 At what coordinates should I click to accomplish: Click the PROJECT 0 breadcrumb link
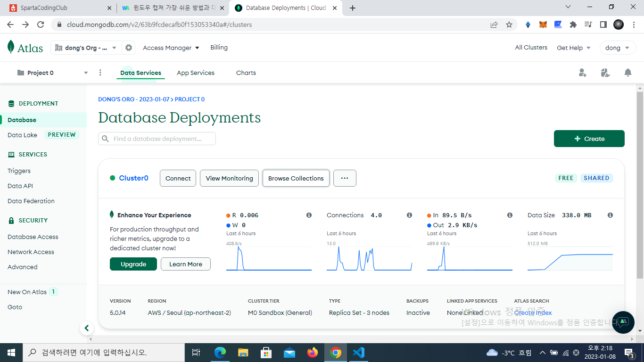coord(190,99)
